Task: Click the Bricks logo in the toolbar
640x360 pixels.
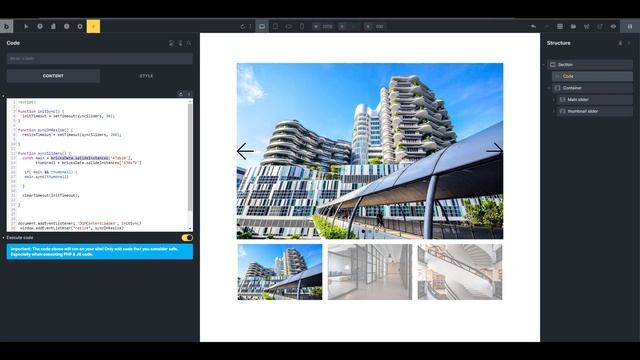Action: click(x=7, y=27)
